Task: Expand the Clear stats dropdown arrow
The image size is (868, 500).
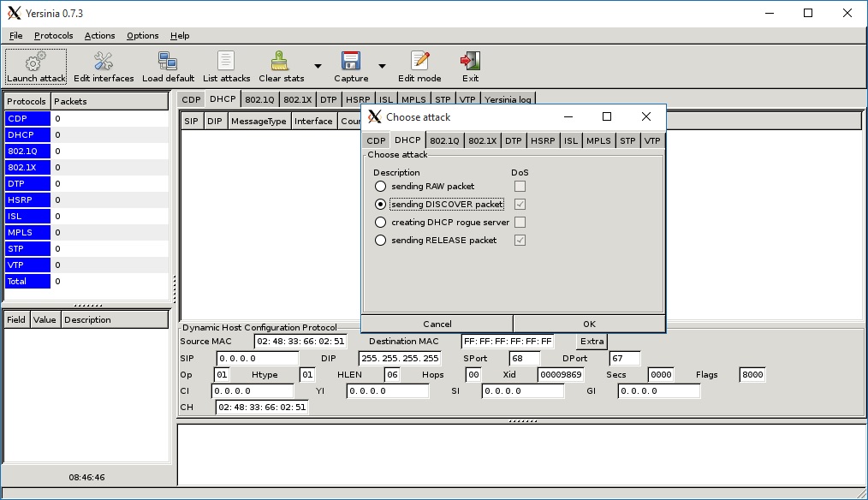Action: [x=318, y=66]
